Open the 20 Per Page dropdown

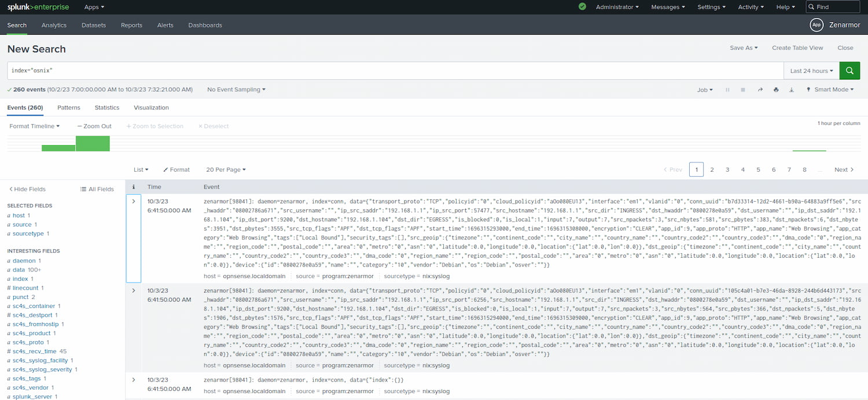coord(226,170)
